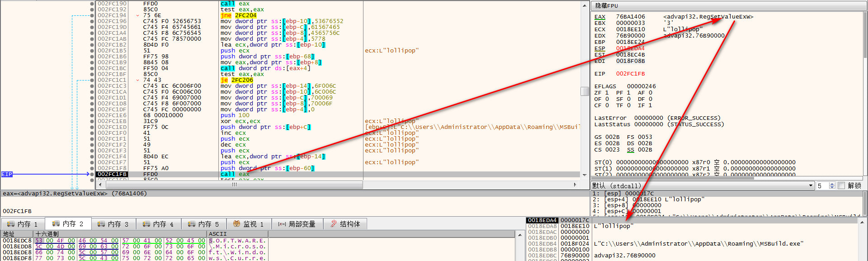Toggle breakpoint dot beside address 002FC1BC
Screen dimensions: 868x261
point(92,68)
